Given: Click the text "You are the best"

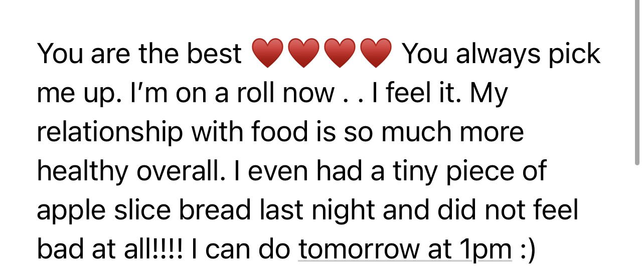Looking at the screenshot, I should [139, 54].
